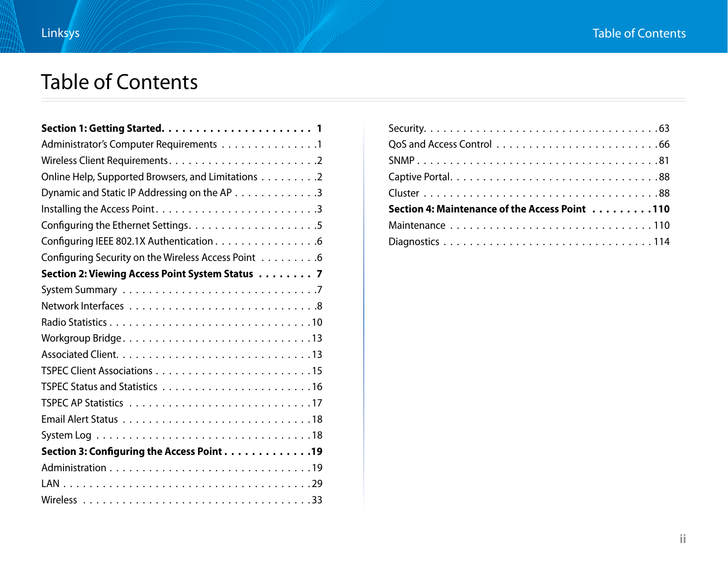Go to Administrator's Computer Requirements entry
Screen dimensions: 728x562
(182, 145)
